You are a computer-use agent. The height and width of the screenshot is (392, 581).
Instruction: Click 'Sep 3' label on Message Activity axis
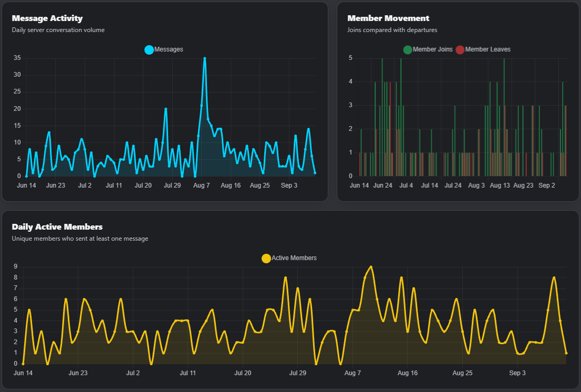(289, 185)
